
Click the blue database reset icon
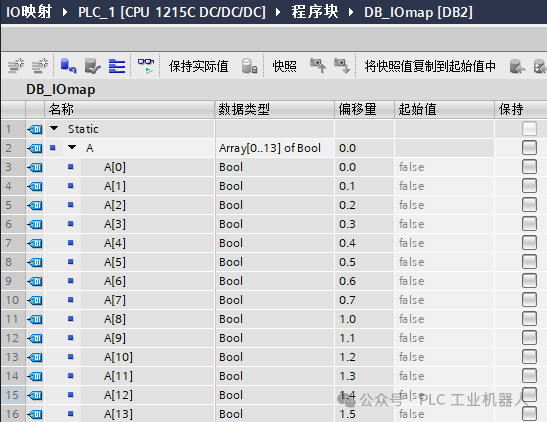(x=68, y=66)
